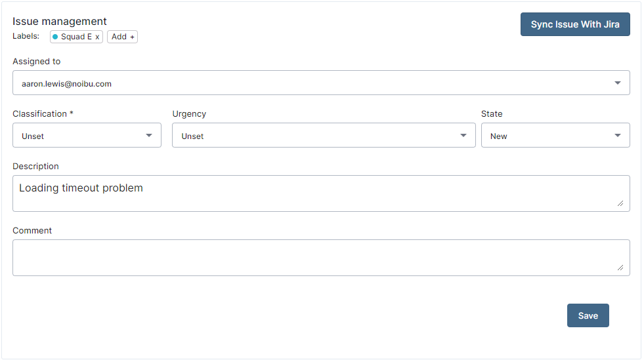Focus the empty Comment text area

pos(321,258)
